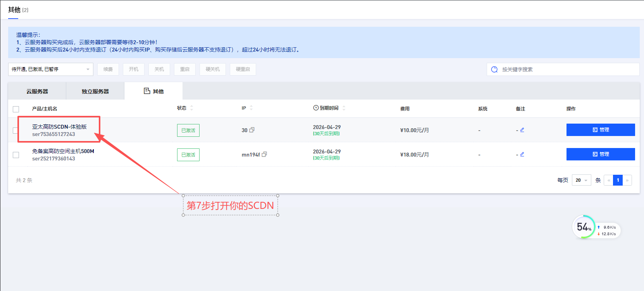Sort by IP column arrows
Image resolution: width=644 pixels, height=291 pixels.
click(x=251, y=108)
